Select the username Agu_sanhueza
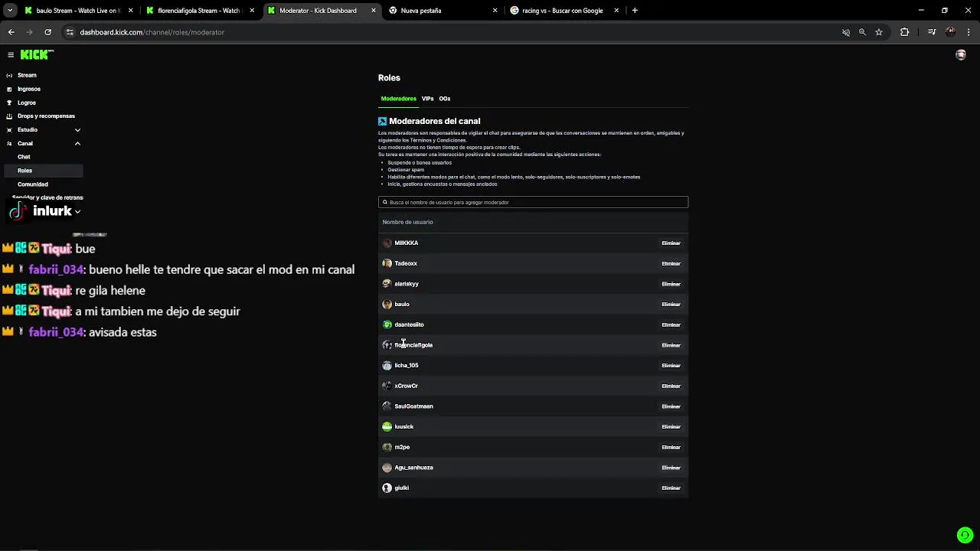The height and width of the screenshot is (551, 980). 413,468
